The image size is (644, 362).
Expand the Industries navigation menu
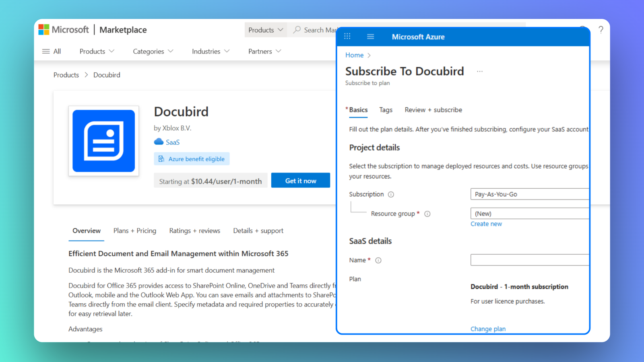(211, 51)
